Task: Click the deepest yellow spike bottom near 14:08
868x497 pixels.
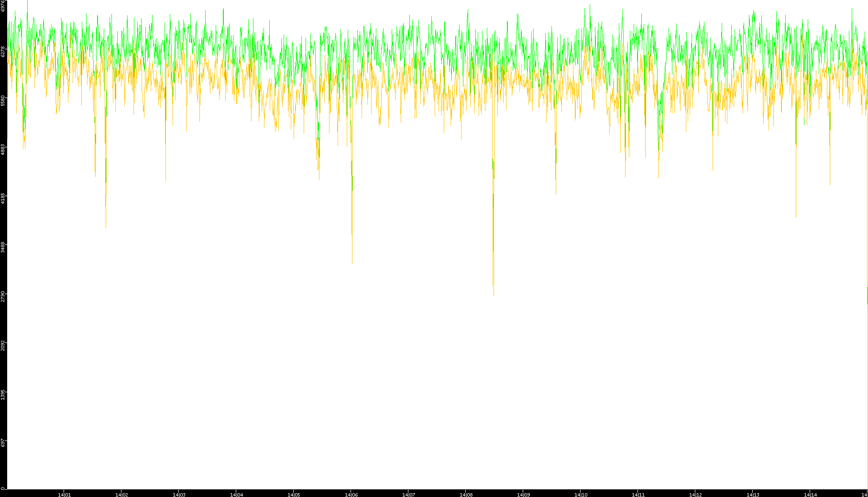Action: [494, 295]
